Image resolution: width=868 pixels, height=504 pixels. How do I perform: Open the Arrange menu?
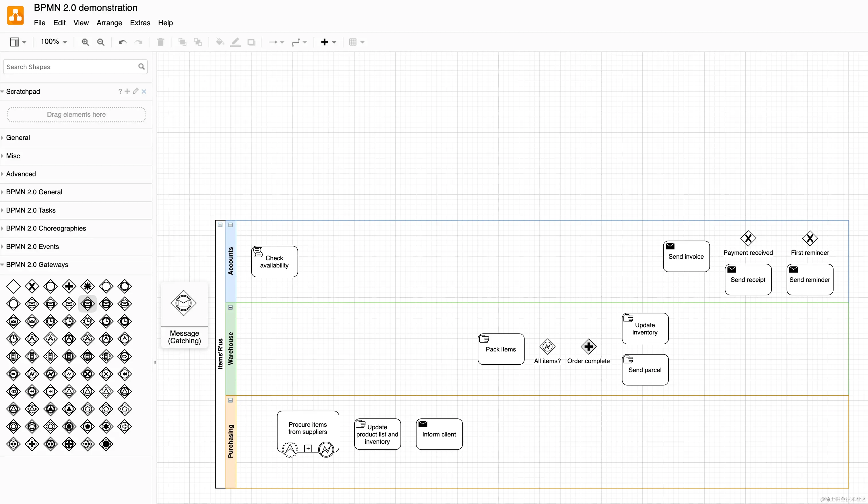tap(109, 23)
